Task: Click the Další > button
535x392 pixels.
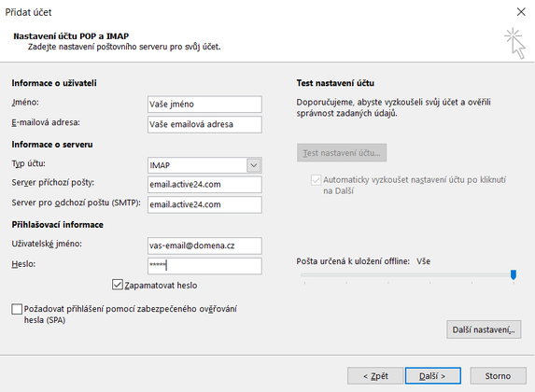Action: point(433,375)
